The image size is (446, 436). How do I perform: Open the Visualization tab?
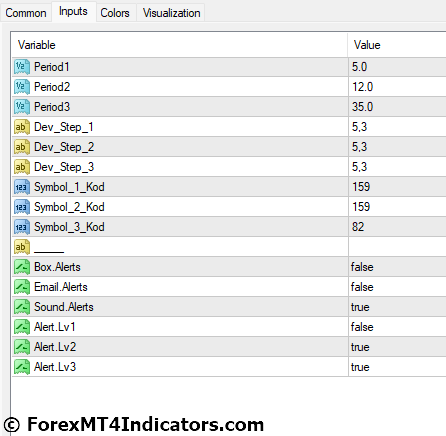tap(171, 13)
